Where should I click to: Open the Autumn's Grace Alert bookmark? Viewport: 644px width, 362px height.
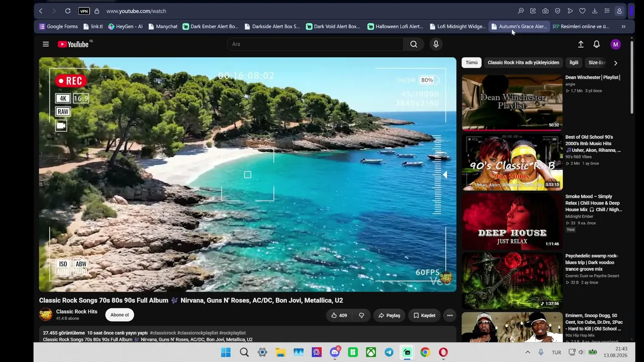click(x=519, y=27)
